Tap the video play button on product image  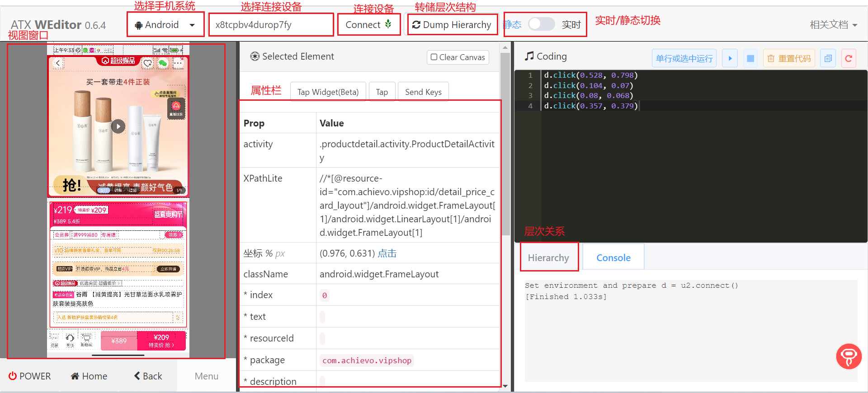118,126
